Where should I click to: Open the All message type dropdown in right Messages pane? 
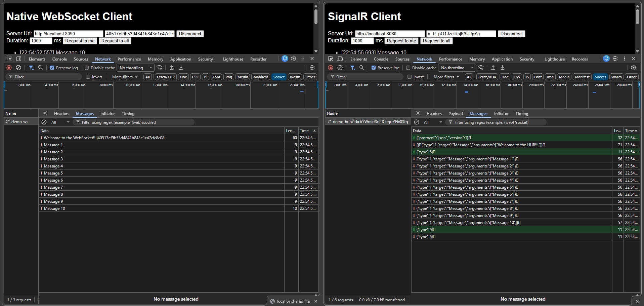pyautogui.click(x=433, y=122)
